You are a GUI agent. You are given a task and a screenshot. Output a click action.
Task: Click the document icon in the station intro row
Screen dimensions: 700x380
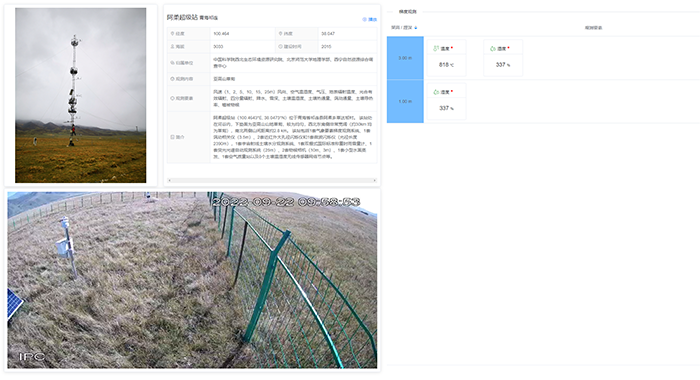coord(172,137)
